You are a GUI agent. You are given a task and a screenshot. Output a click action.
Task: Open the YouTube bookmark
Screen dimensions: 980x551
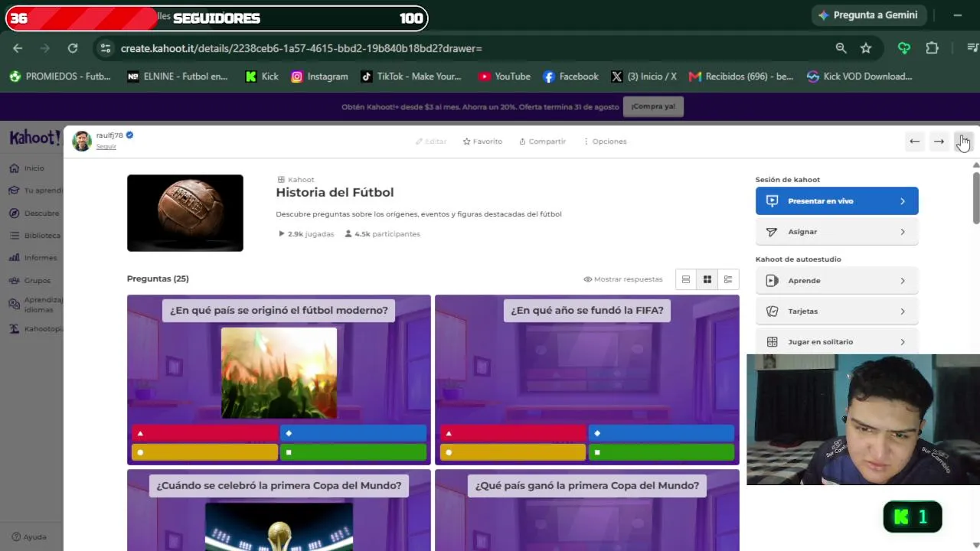[504, 77]
